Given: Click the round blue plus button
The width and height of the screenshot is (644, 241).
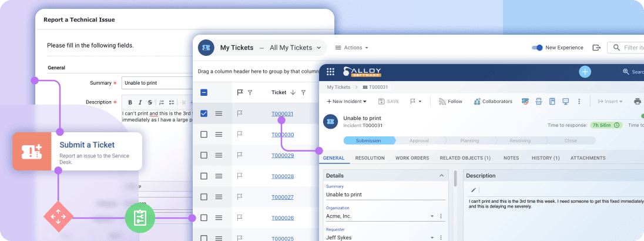Looking at the screenshot, I should tap(585, 72).
